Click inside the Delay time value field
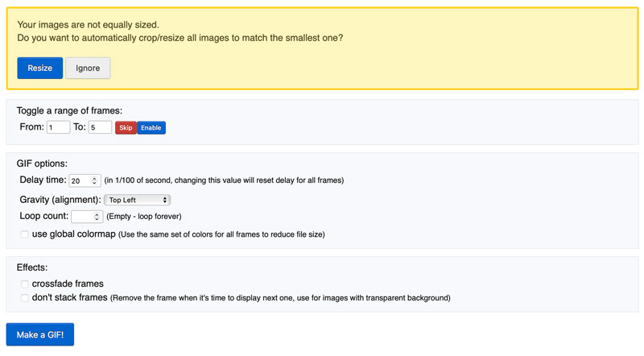This screenshot has width=644, height=356. [79, 181]
